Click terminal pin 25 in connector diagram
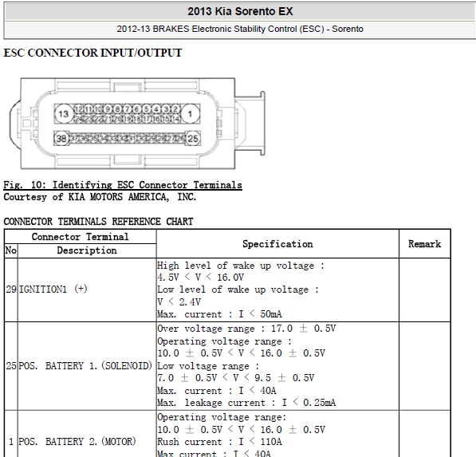 click(192, 139)
